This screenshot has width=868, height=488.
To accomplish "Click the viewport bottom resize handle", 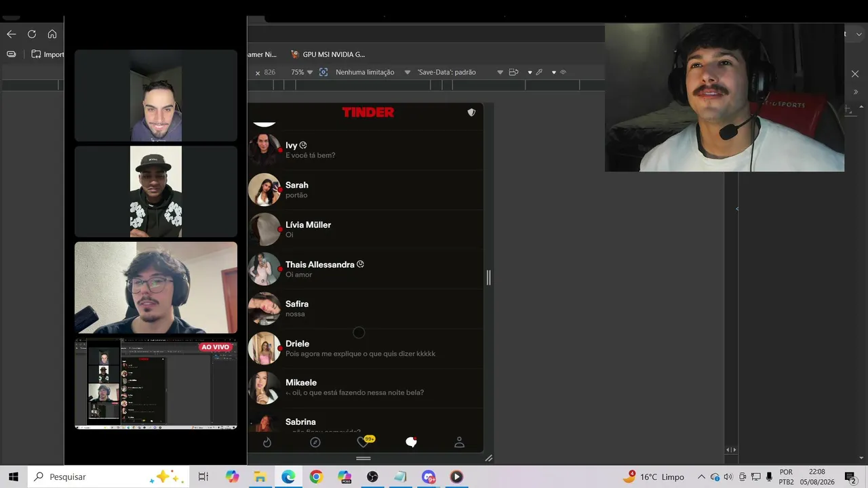I will pyautogui.click(x=363, y=458).
